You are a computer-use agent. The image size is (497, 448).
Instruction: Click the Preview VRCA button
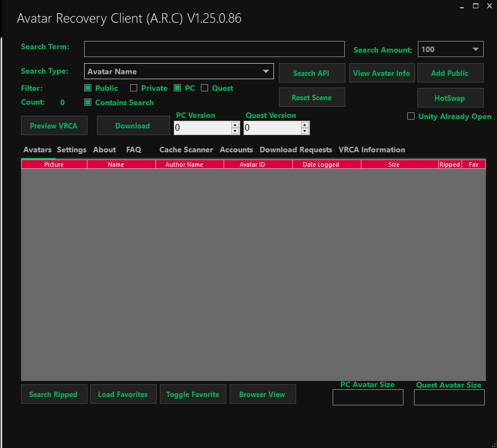[x=54, y=126]
